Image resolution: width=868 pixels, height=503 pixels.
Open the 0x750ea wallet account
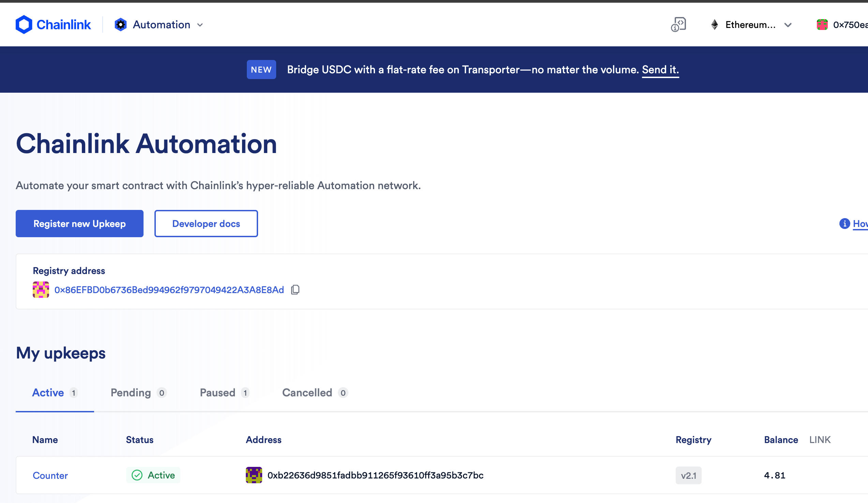click(842, 25)
